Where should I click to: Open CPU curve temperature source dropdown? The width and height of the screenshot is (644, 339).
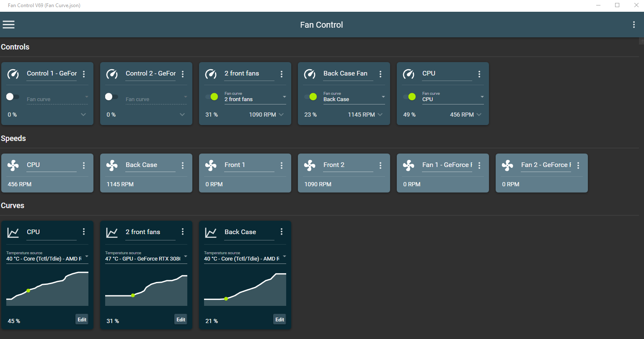click(47, 257)
